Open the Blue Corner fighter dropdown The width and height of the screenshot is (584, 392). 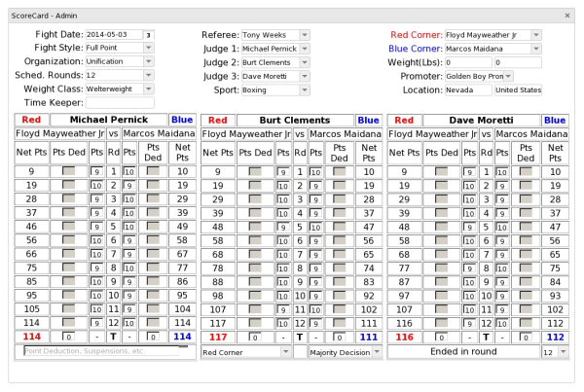click(x=536, y=49)
